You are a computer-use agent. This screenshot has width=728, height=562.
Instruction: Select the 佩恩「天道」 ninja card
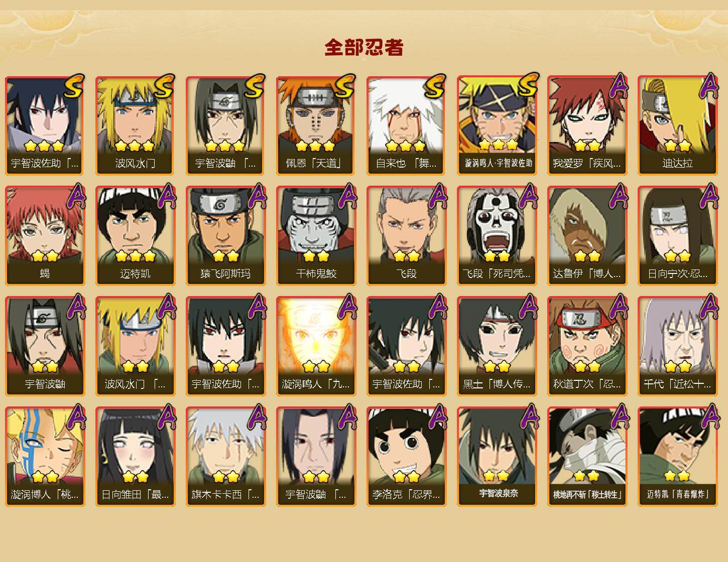pos(316,125)
